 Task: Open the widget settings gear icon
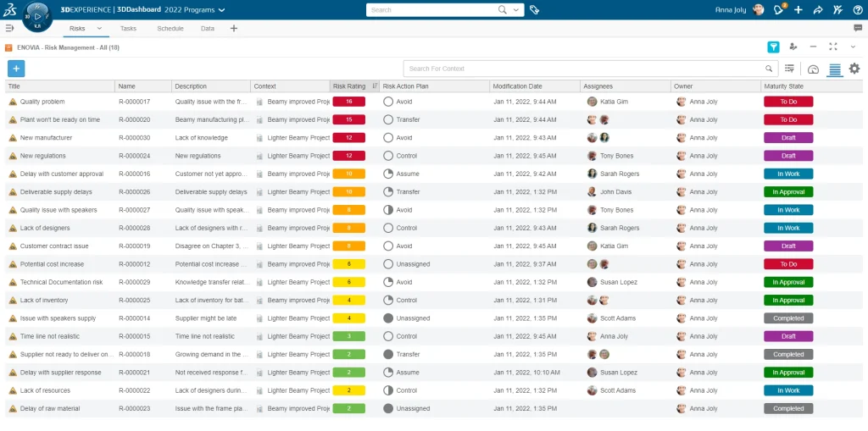pos(854,69)
